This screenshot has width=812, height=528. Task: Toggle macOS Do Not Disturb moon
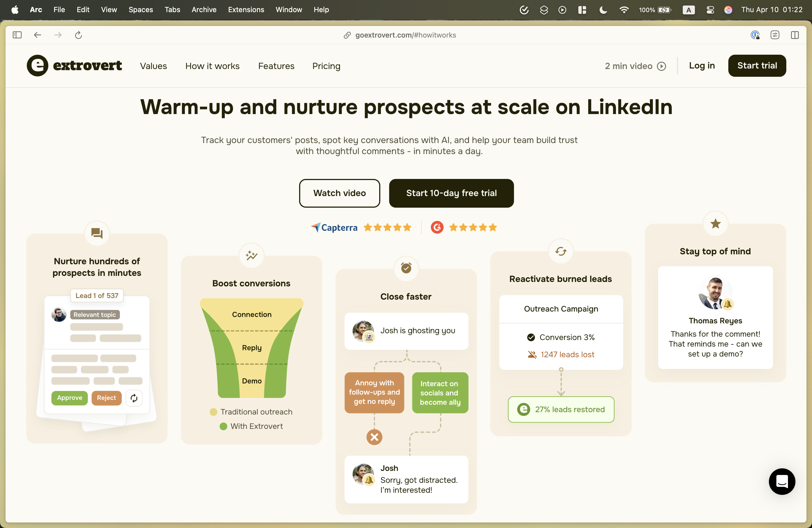pos(603,10)
